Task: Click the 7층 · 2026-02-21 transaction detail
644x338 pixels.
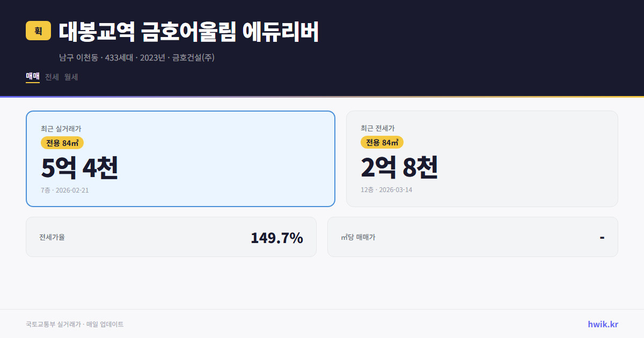Action: coord(64,190)
